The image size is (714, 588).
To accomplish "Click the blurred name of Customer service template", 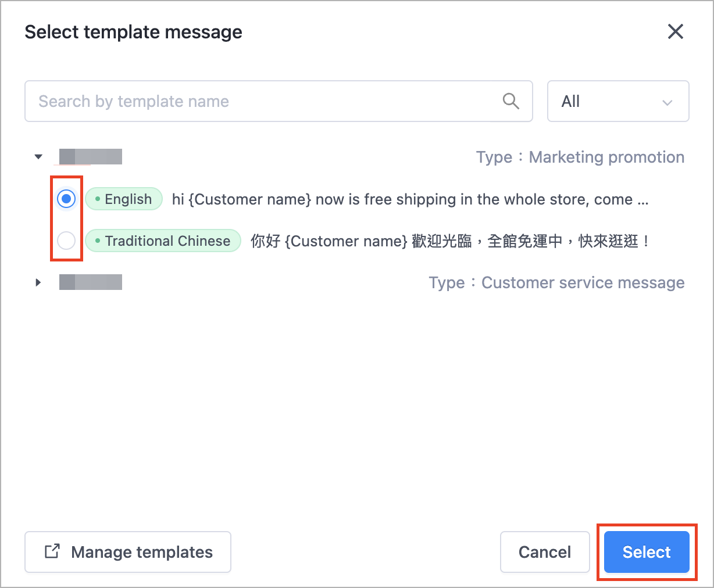I will point(91,282).
